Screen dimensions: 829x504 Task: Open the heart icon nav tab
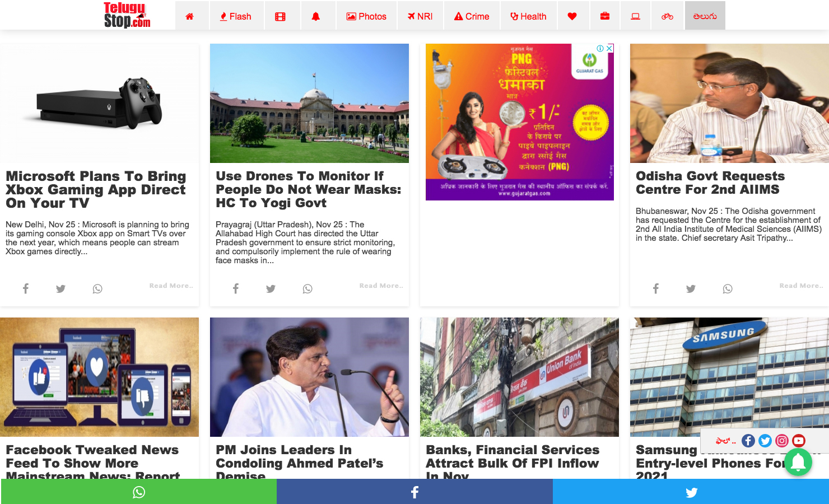[572, 16]
